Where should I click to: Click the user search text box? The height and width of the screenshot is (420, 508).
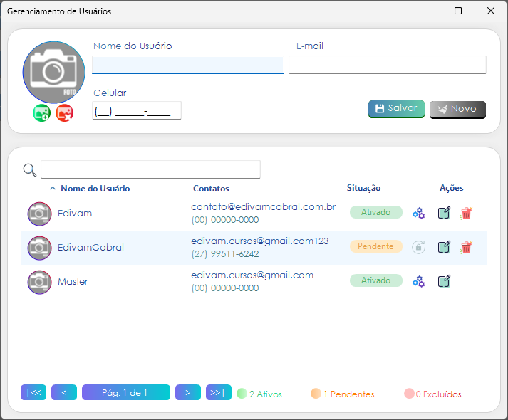tap(150, 169)
